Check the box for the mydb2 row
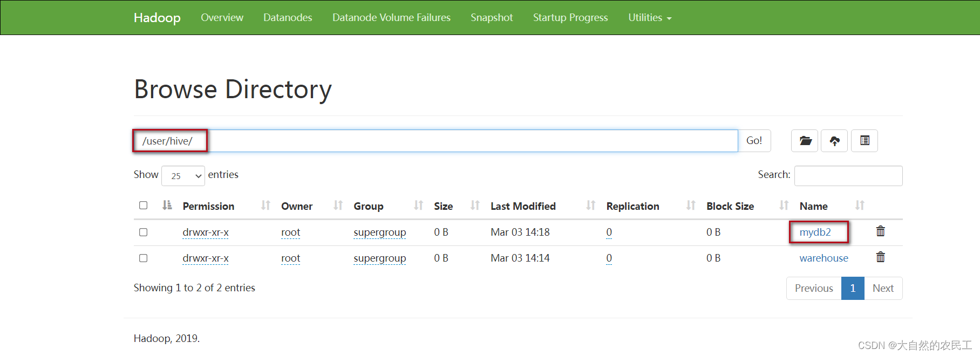 [143, 232]
